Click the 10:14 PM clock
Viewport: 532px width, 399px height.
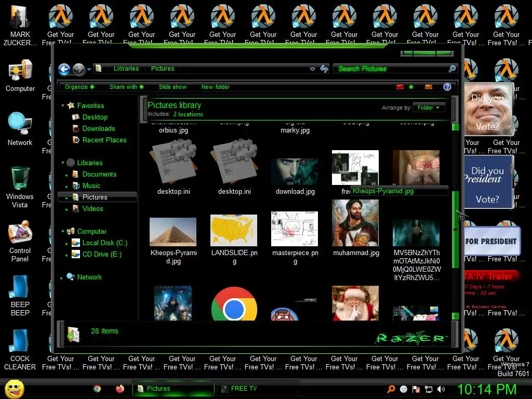[x=487, y=389]
